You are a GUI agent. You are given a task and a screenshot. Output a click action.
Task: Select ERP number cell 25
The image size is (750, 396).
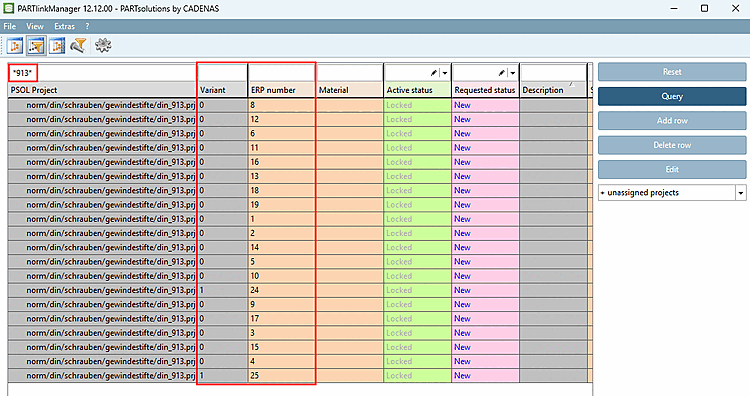pos(282,375)
